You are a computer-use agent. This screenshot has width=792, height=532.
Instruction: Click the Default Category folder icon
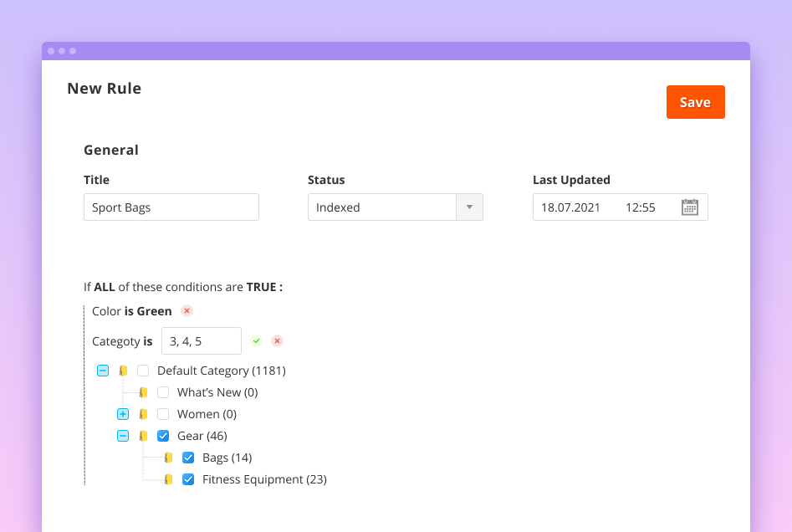click(x=123, y=371)
